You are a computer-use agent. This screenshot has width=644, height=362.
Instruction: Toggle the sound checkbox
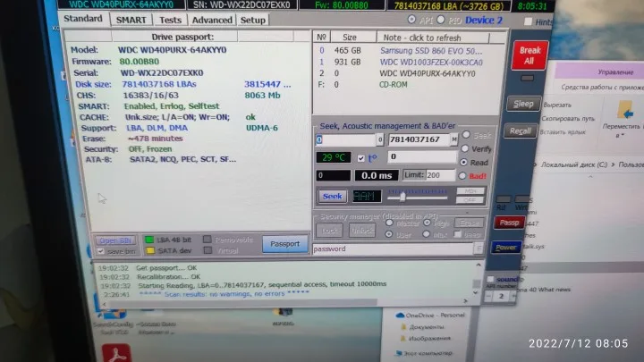(x=490, y=279)
